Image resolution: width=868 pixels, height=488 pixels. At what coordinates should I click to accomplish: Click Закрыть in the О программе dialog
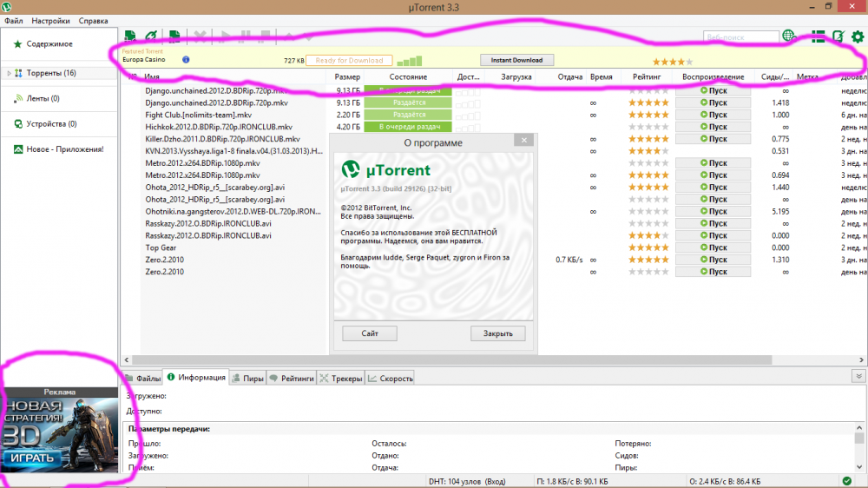(x=497, y=333)
